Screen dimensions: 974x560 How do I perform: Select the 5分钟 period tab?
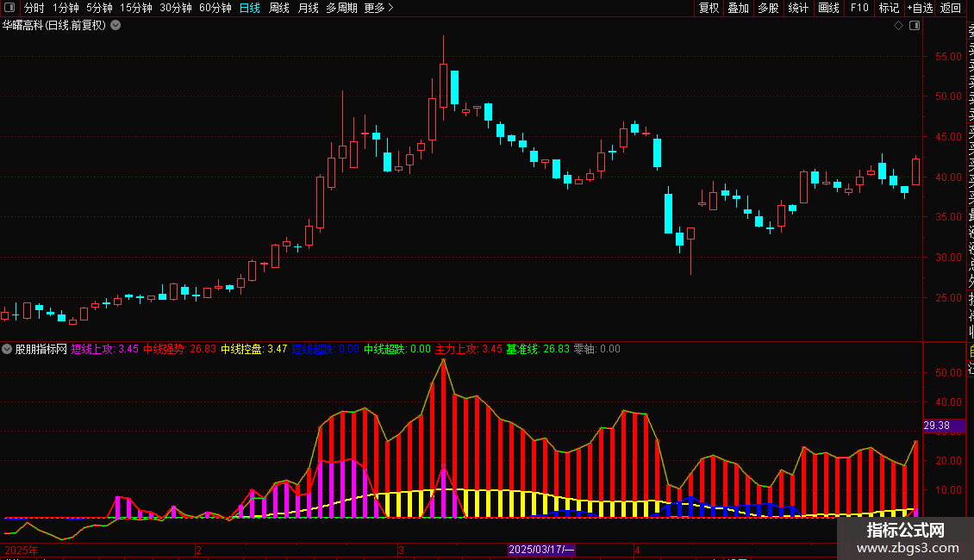(x=99, y=8)
